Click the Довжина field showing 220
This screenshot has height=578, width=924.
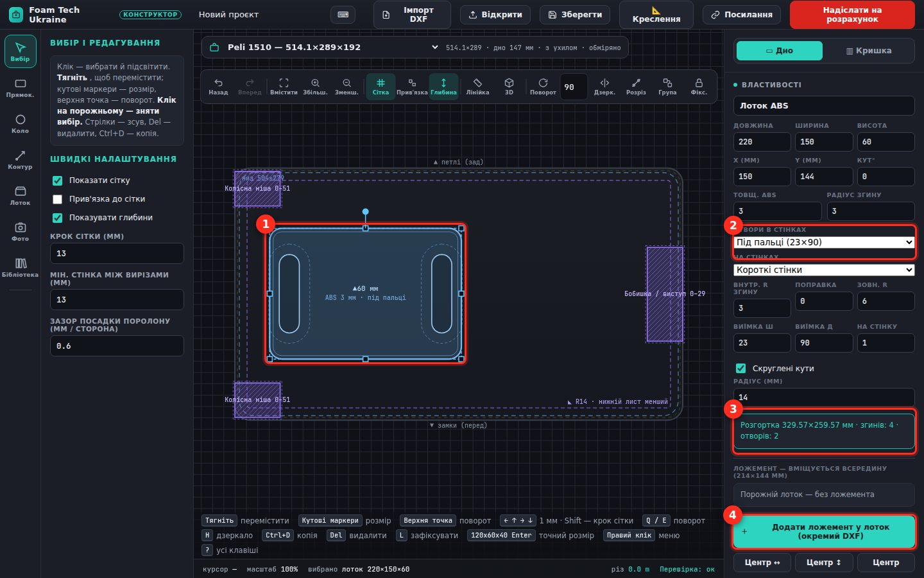click(762, 142)
